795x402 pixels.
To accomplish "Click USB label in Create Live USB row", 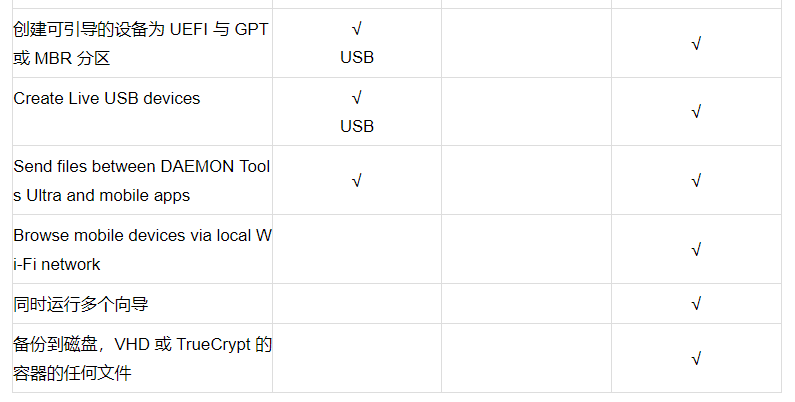I will (x=357, y=126).
